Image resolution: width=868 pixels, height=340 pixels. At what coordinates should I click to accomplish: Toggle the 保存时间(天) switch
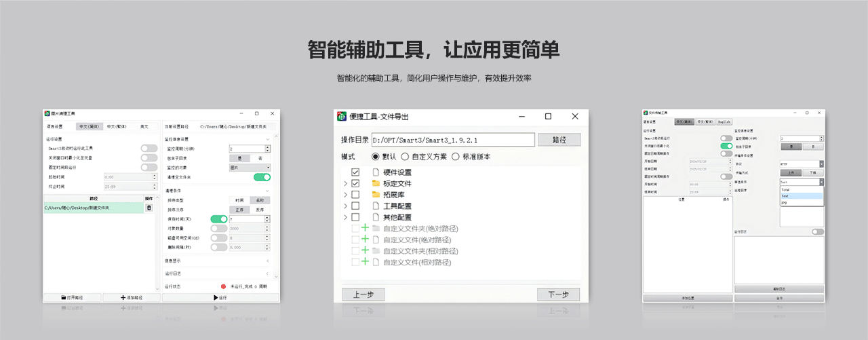[x=219, y=219]
